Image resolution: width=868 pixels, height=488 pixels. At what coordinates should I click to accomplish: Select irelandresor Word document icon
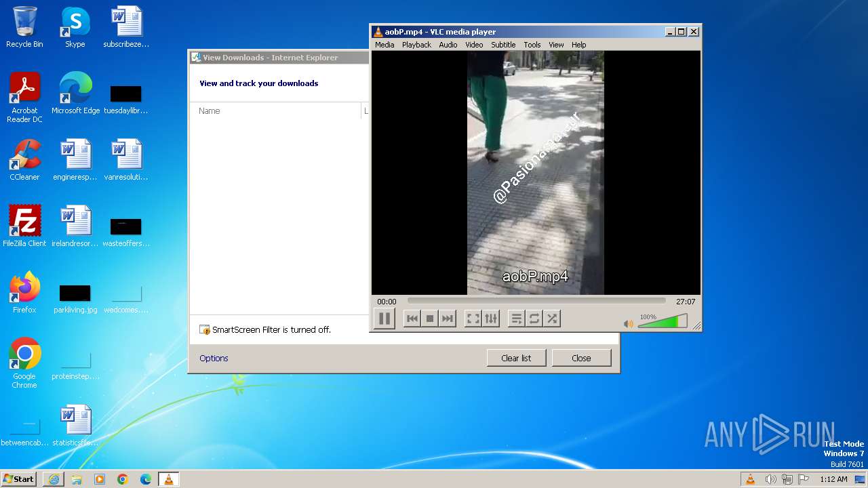(75, 226)
